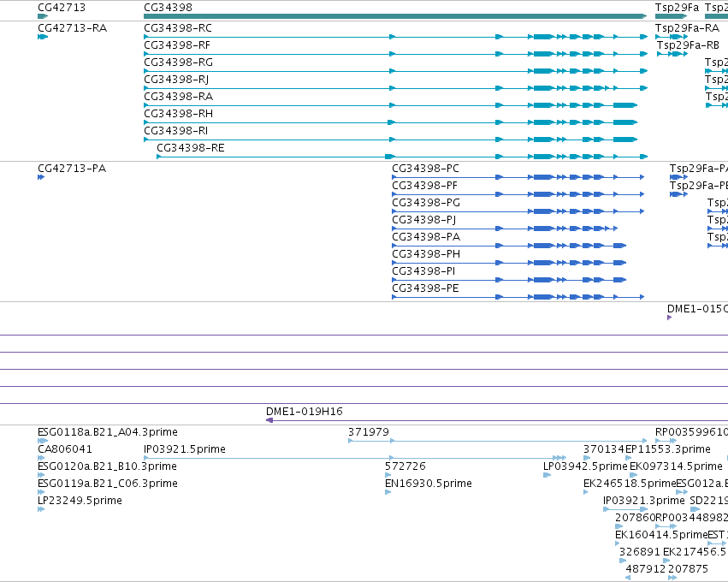Click the CG42713 gene arrow glyph
The height and width of the screenshot is (582, 728).
coord(43,16)
